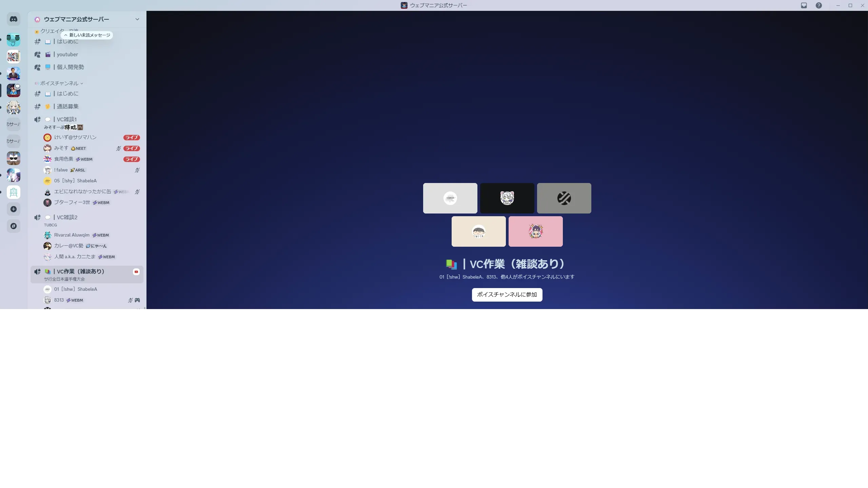
Task: Click the speaker icon of VC雑談2
Action: [x=37, y=217]
